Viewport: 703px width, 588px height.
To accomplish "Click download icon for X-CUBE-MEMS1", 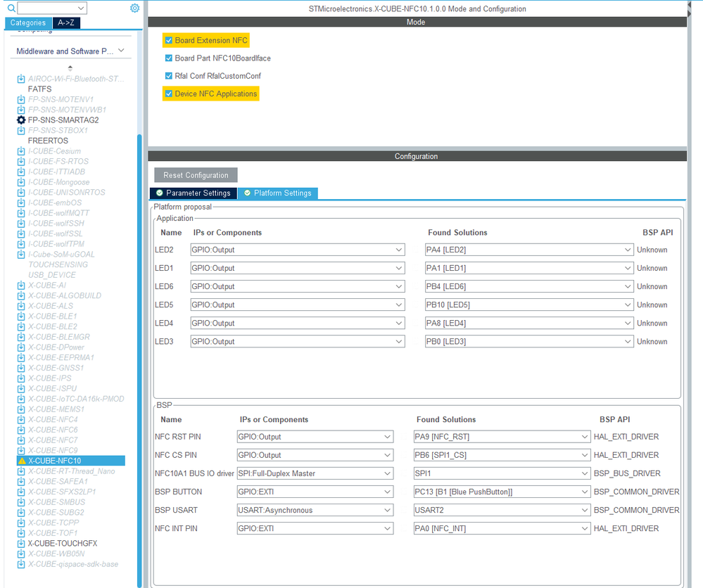I will point(21,409).
